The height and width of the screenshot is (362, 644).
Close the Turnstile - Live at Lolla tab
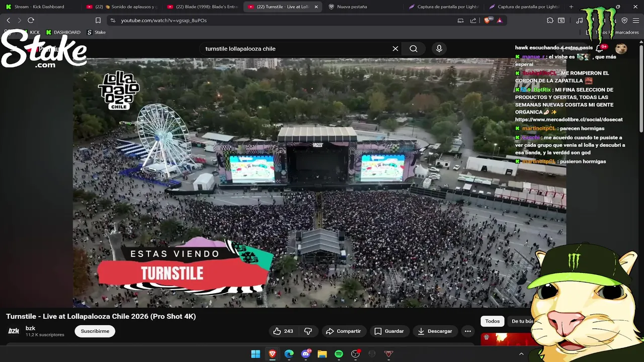click(316, 7)
